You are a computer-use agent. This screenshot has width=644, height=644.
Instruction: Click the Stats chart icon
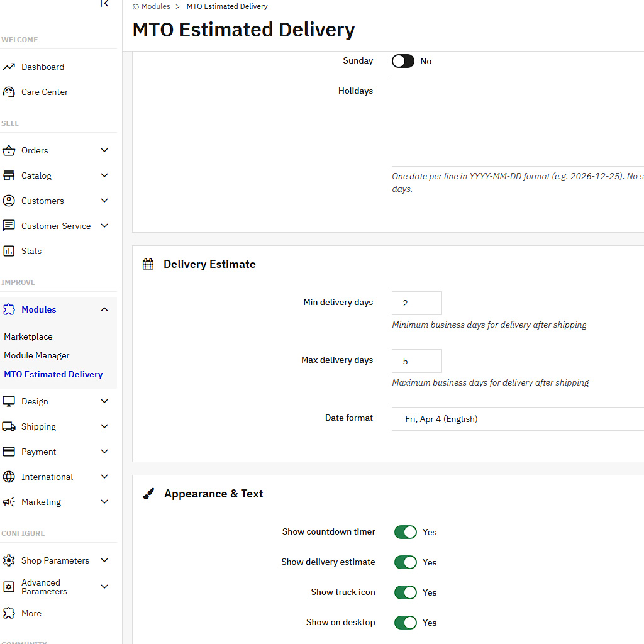(9, 252)
